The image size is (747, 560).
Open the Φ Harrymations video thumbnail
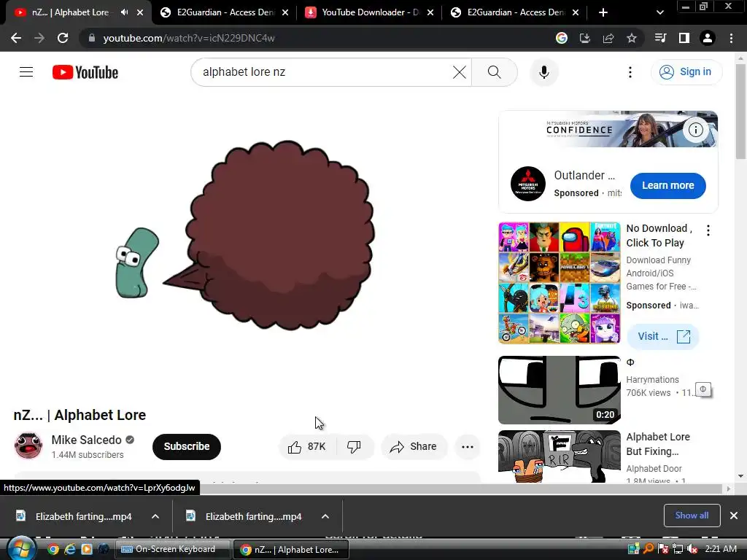pyautogui.click(x=560, y=390)
